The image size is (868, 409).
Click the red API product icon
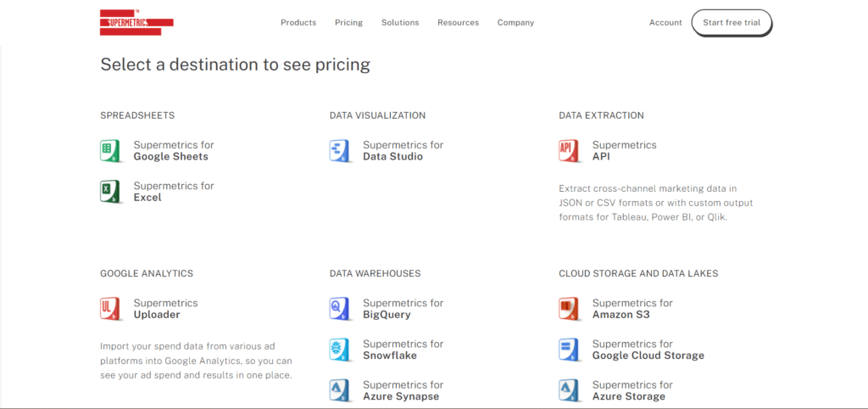click(569, 151)
